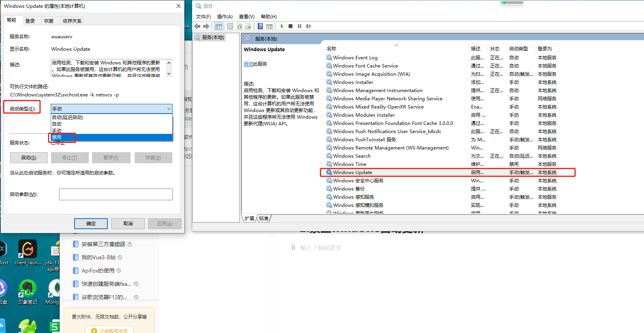Click the 启动参数 input field
Viewport: 644px width, 333px height.
click(x=116, y=194)
